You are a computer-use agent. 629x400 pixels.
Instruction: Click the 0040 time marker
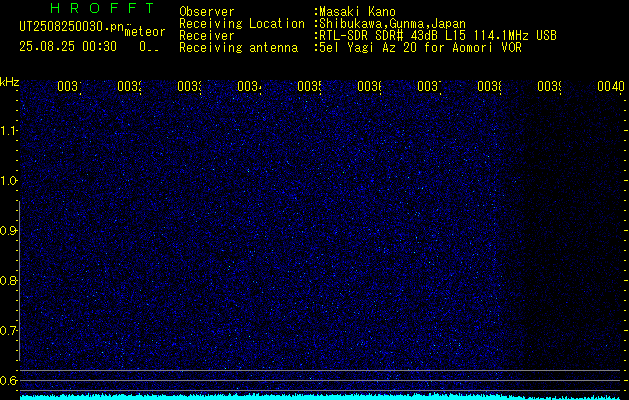pos(611,87)
